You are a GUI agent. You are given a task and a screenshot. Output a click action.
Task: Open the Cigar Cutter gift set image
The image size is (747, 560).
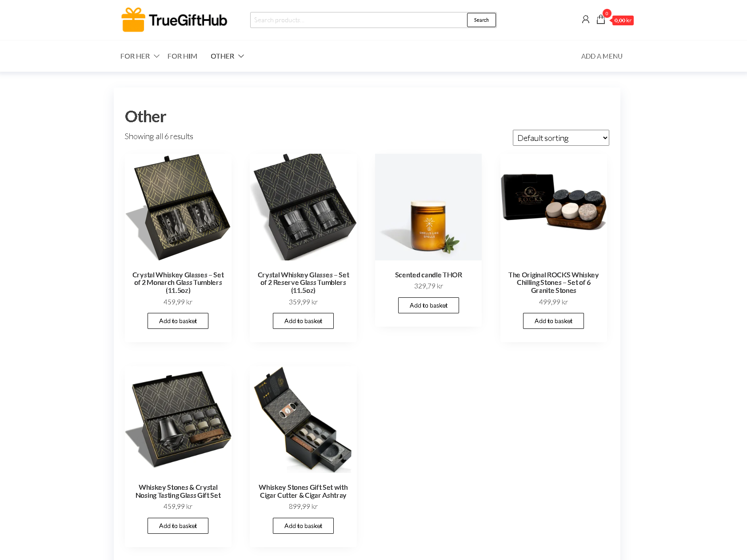(303, 420)
